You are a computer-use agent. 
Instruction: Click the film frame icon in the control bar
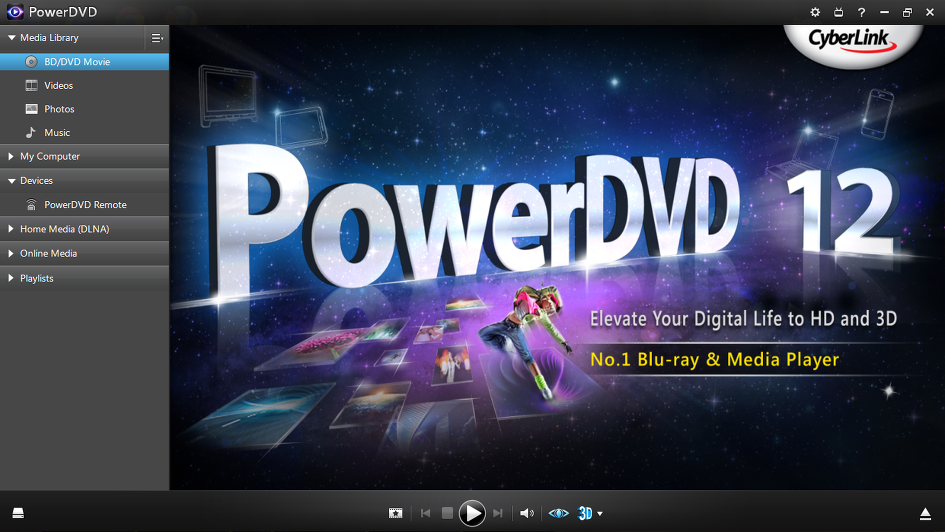395,513
